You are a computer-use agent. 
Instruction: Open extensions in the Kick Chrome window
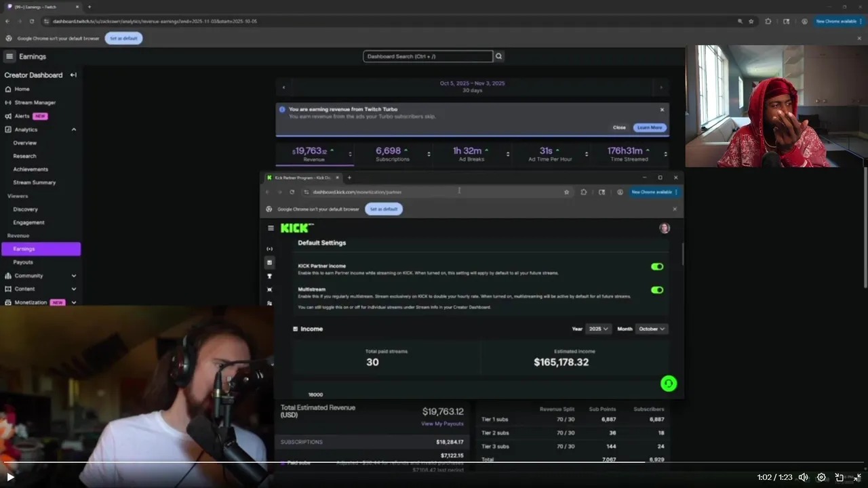coord(583,192)
